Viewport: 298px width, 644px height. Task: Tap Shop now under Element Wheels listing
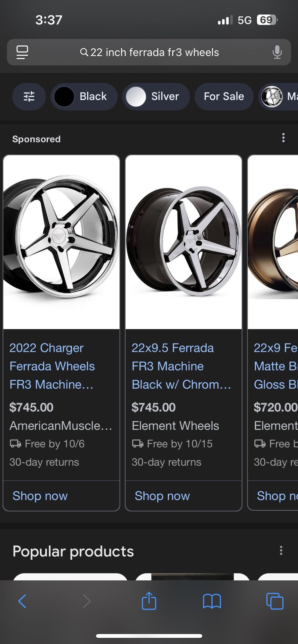[162, 496]
